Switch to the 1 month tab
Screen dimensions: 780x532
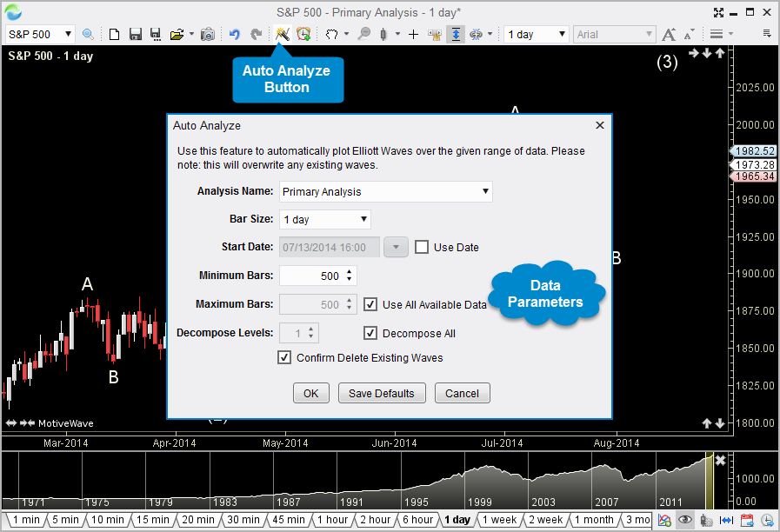(x=594, y=520)
